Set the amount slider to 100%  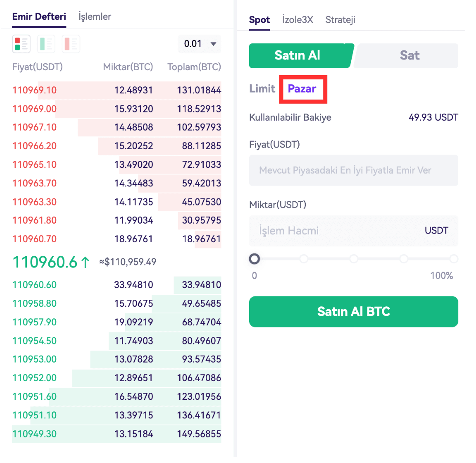(454, 259)
